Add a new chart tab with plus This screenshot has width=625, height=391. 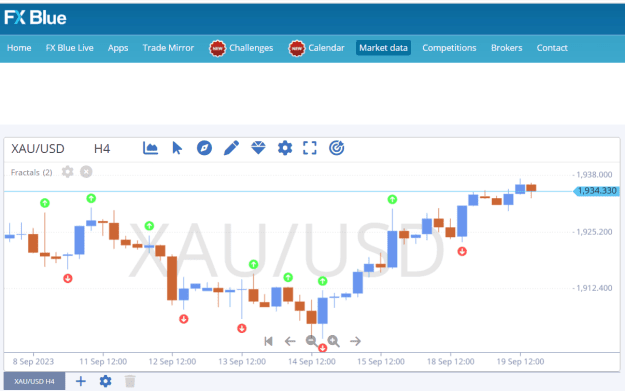(81, 381)
